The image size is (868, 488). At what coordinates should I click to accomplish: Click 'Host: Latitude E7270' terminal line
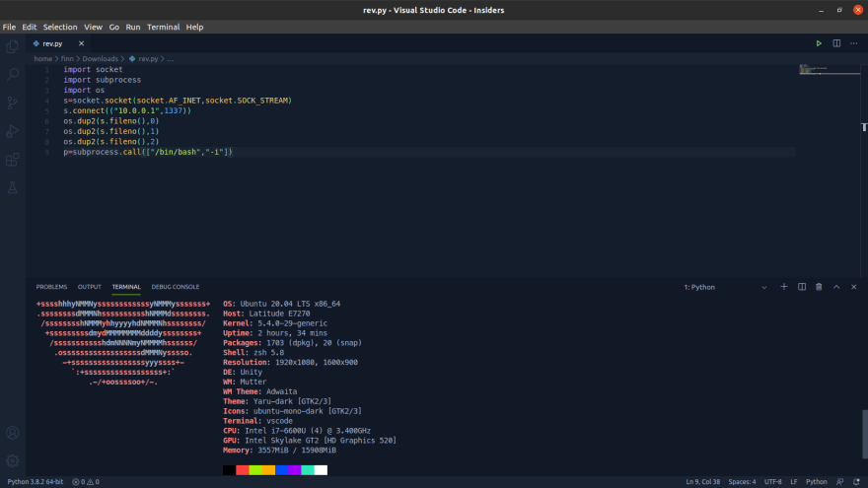click(x=266, y=314)
